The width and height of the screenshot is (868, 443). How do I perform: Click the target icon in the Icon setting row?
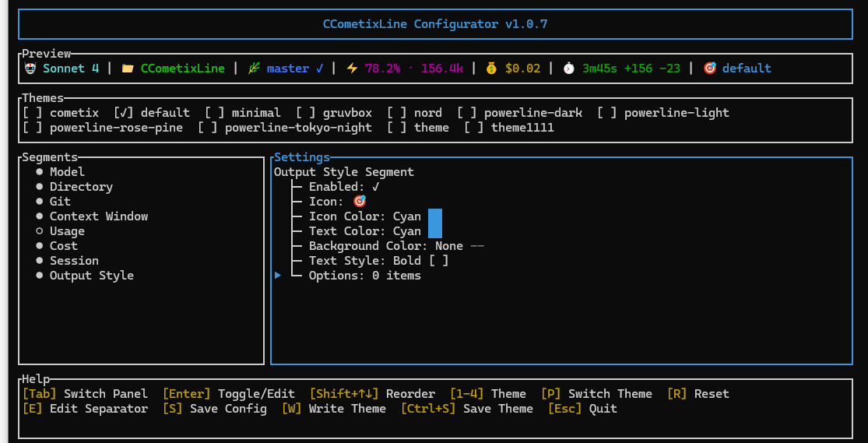(x=360, y=202)
